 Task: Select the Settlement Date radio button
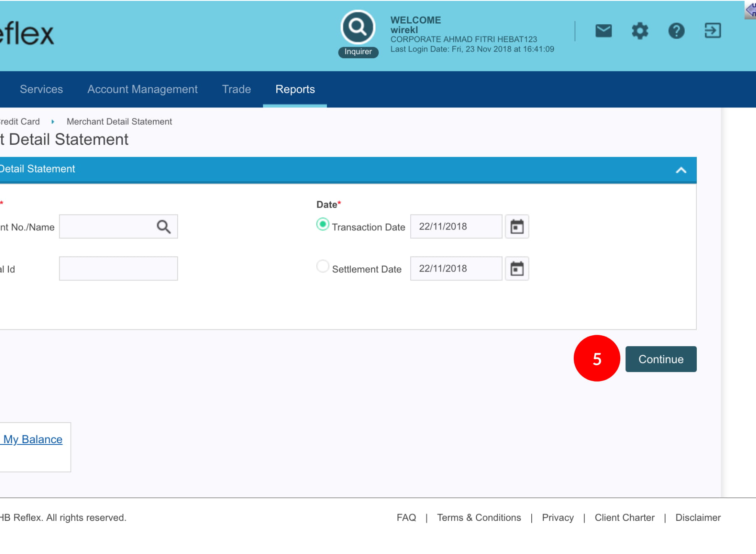point(323,267)
